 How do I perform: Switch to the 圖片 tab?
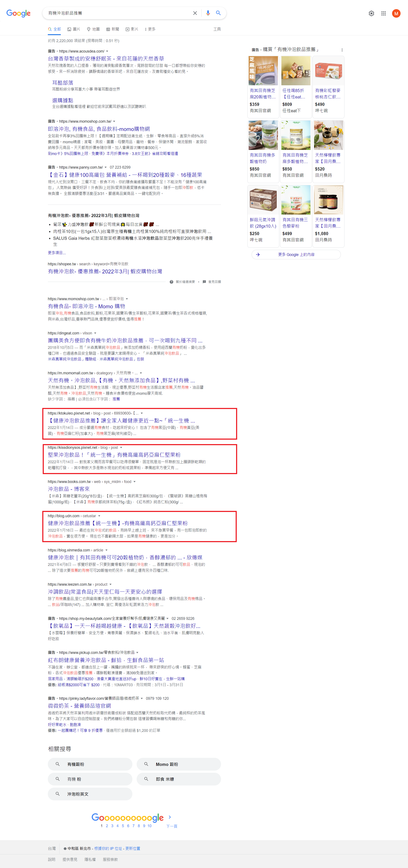tap(74, 29)
